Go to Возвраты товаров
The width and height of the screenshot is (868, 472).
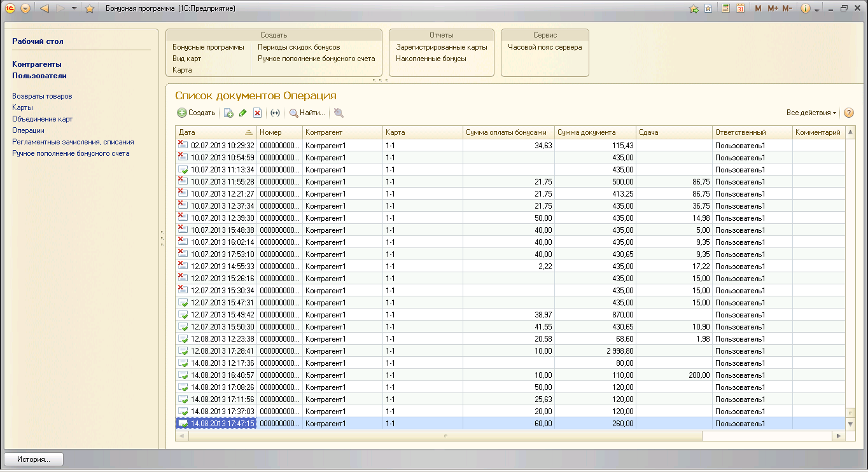42,96
